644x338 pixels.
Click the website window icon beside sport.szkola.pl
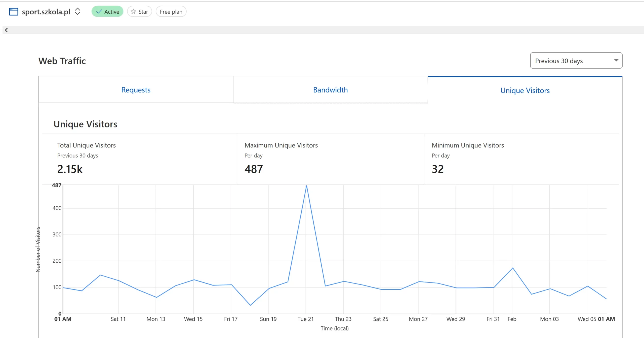(13, 12)
